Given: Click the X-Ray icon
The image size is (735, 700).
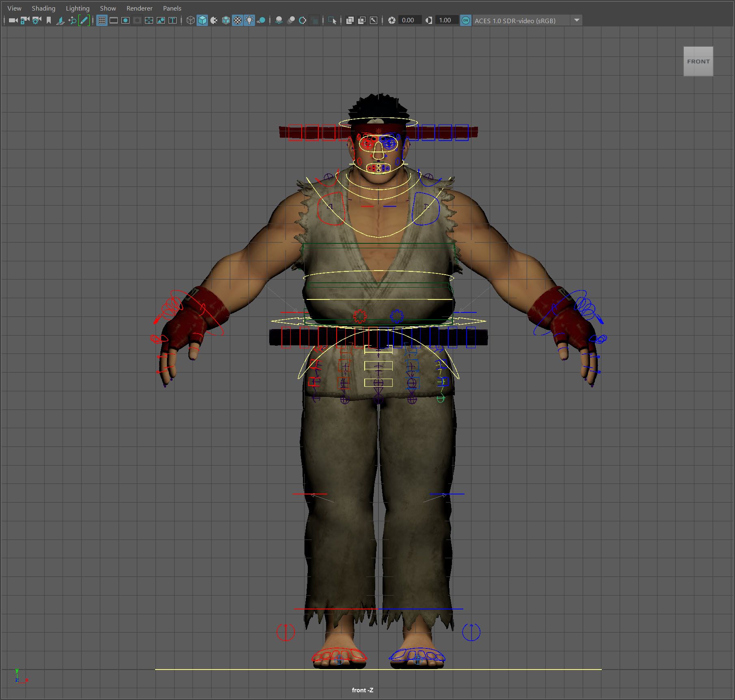Looking at the screenshot, I should click(x=350, y=20).
